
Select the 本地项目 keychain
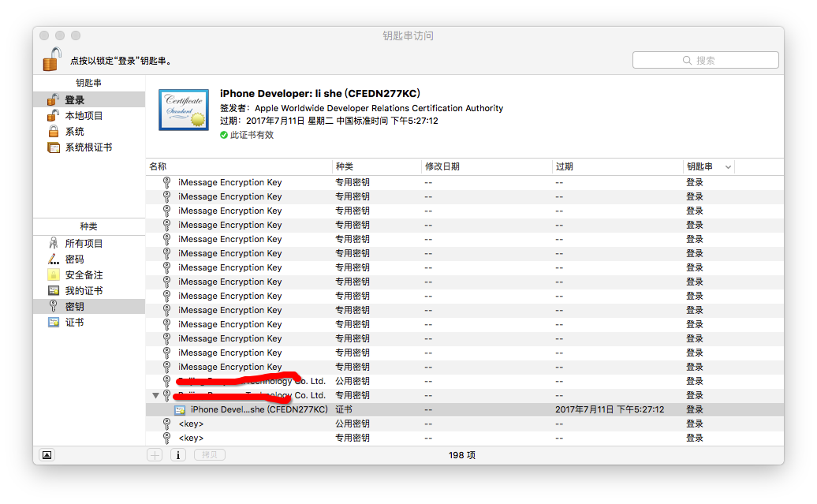tap(89, 116)
